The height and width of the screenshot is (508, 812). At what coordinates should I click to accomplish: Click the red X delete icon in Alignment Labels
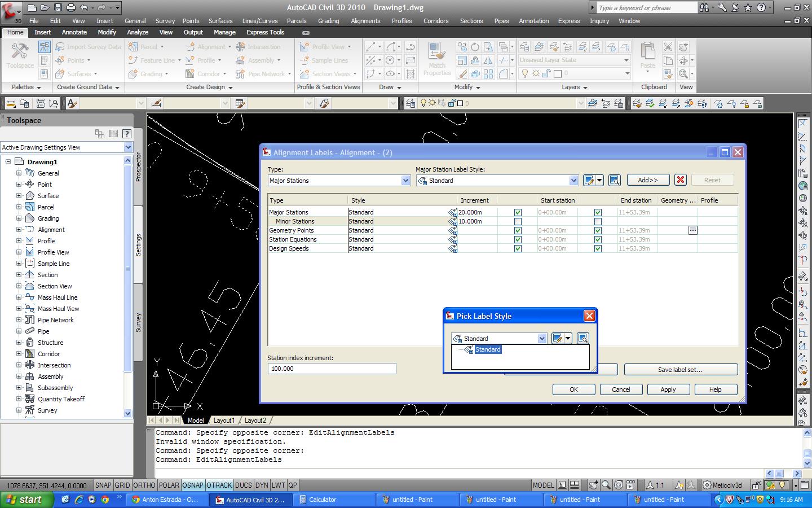click(x=681, y=180)
